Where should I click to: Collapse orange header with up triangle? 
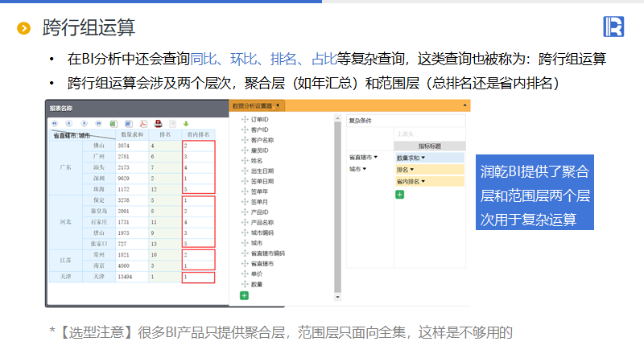click(x=464, y=105)
